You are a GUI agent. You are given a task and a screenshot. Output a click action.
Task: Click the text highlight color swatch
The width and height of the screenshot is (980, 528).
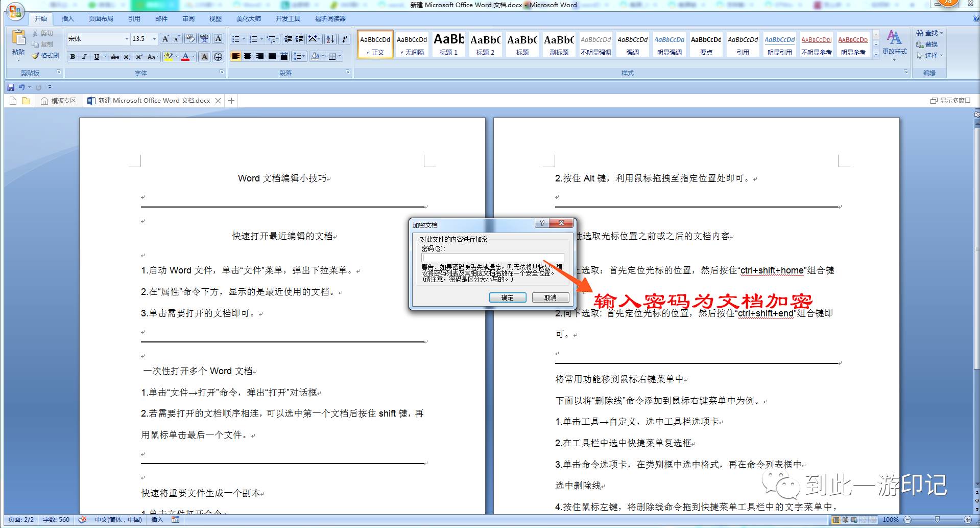168,57
